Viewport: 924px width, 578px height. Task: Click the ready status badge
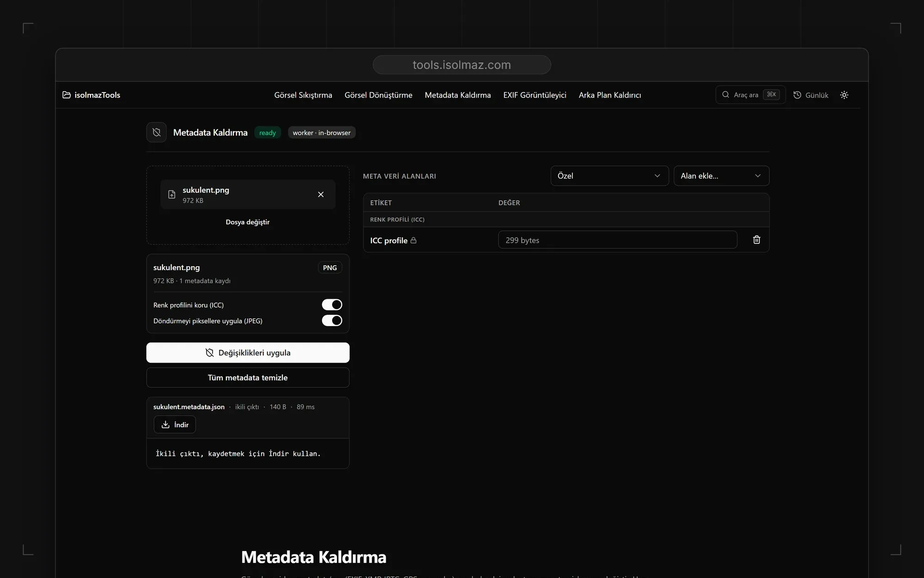pyautogui.click(x=267, y=133)
